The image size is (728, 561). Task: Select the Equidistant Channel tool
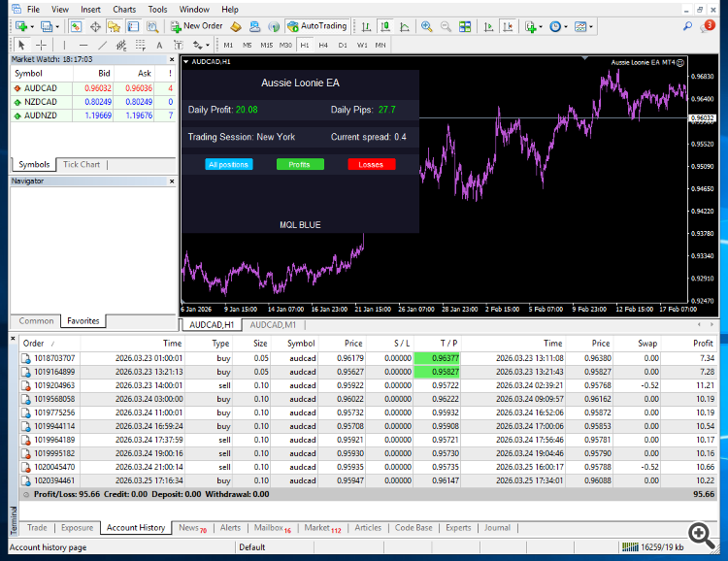coord(121,45)
